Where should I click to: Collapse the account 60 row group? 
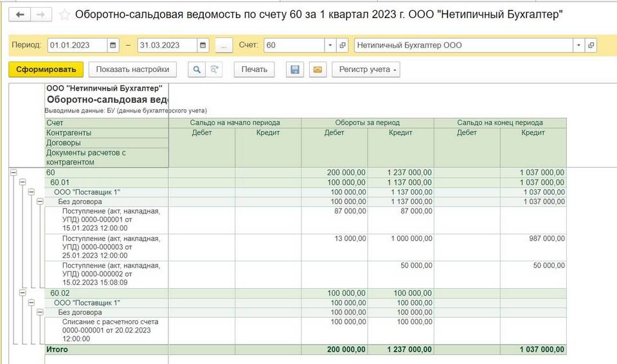(x=13, y=173)
